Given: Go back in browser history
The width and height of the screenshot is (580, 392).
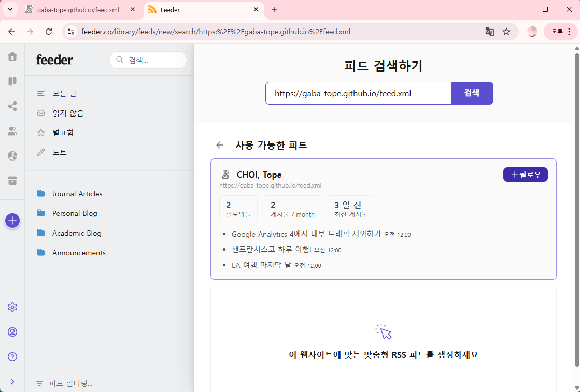Looking at the screenshot, I should coord(11,32).
